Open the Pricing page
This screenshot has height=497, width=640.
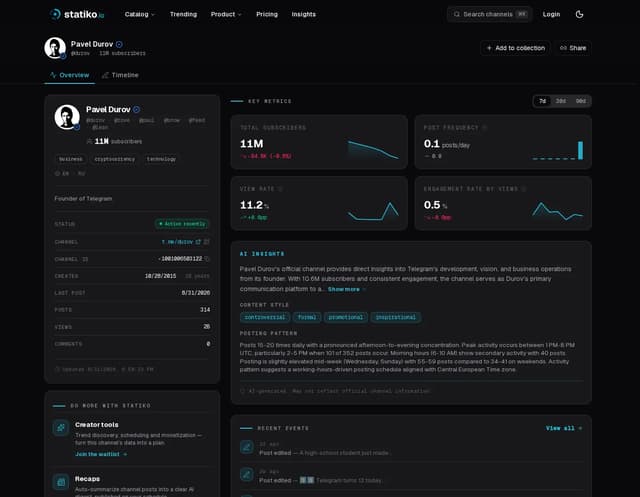point(267,14)
